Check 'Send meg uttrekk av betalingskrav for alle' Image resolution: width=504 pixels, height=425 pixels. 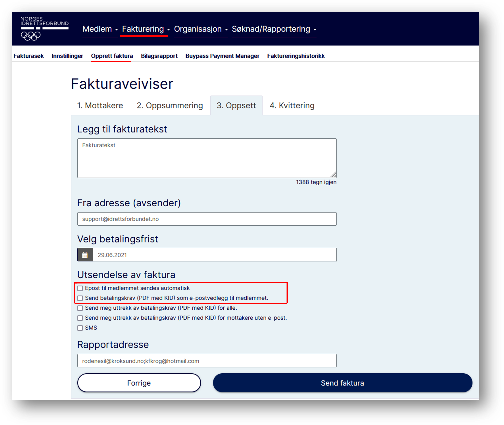click(x=80, y=308)
